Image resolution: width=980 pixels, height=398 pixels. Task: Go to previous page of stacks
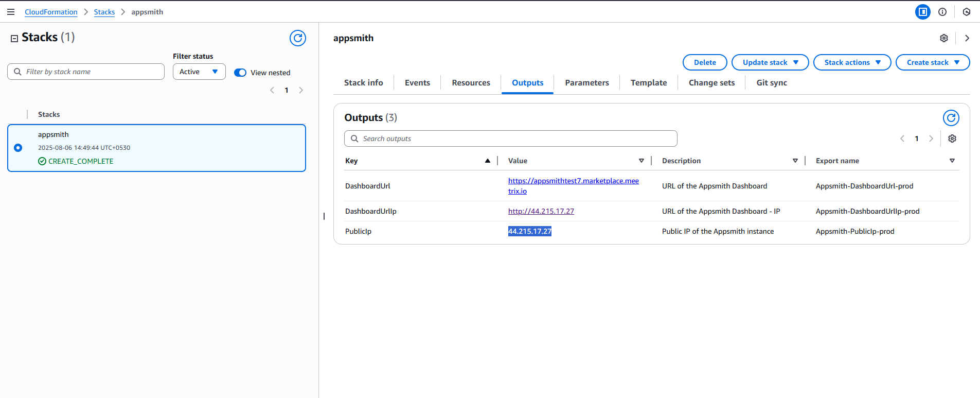[x=272, y=90]
